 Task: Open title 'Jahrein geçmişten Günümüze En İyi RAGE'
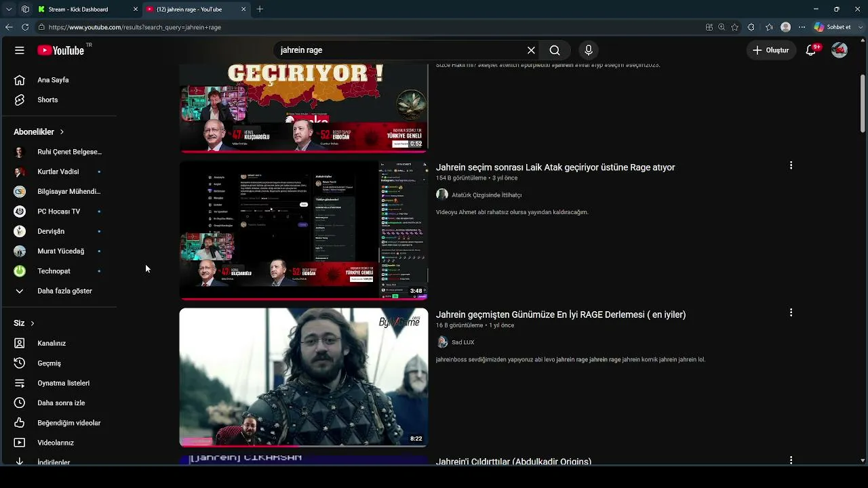tap(561, 314)
